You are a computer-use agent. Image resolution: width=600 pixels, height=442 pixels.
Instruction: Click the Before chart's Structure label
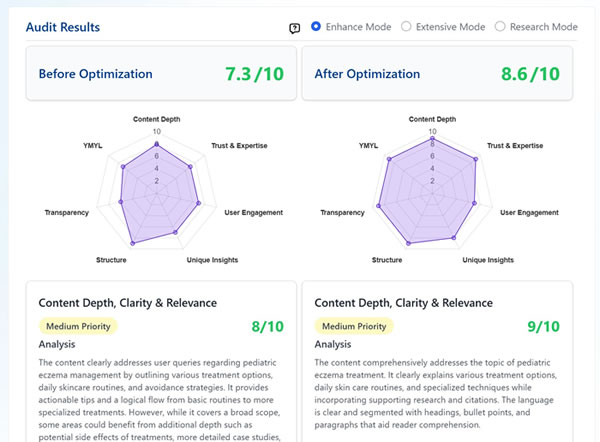pos(111,260)
